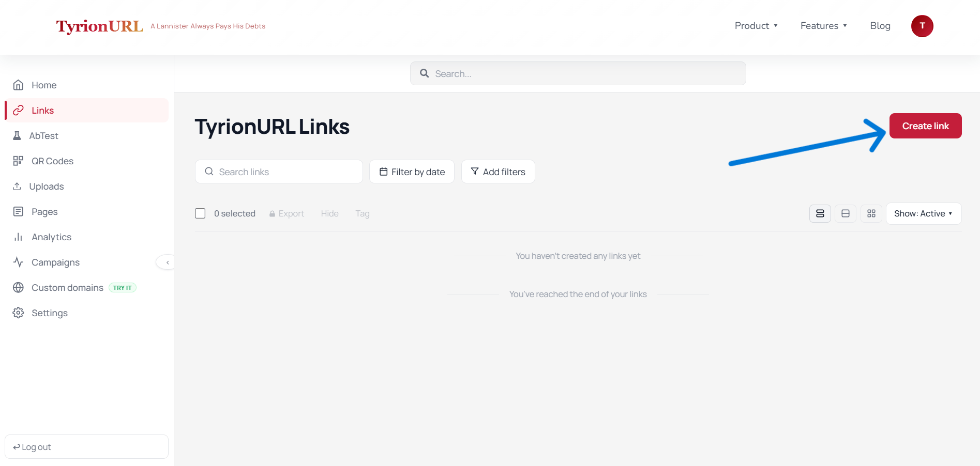Image resolution: width=980 pixels, height=466 pixels.
Task: Select Links in the sidebar
Action: (86, 111)
